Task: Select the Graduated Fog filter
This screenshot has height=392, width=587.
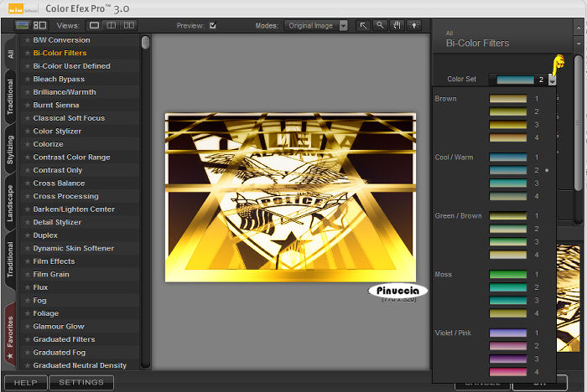Action: [60, 353]
